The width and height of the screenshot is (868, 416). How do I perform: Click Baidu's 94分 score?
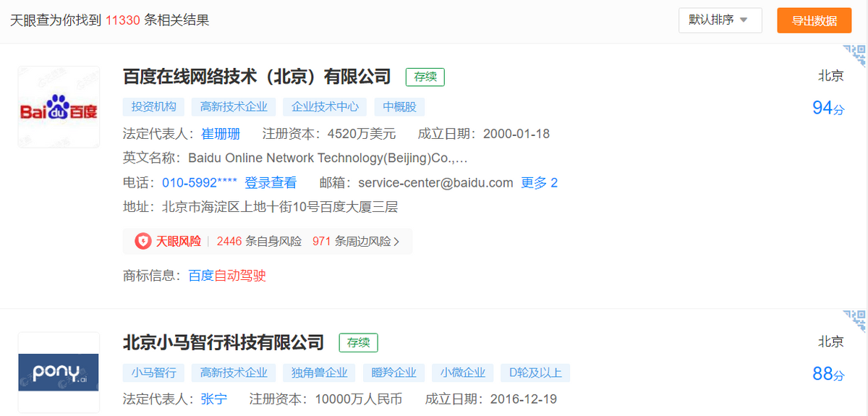click(828, 109)
